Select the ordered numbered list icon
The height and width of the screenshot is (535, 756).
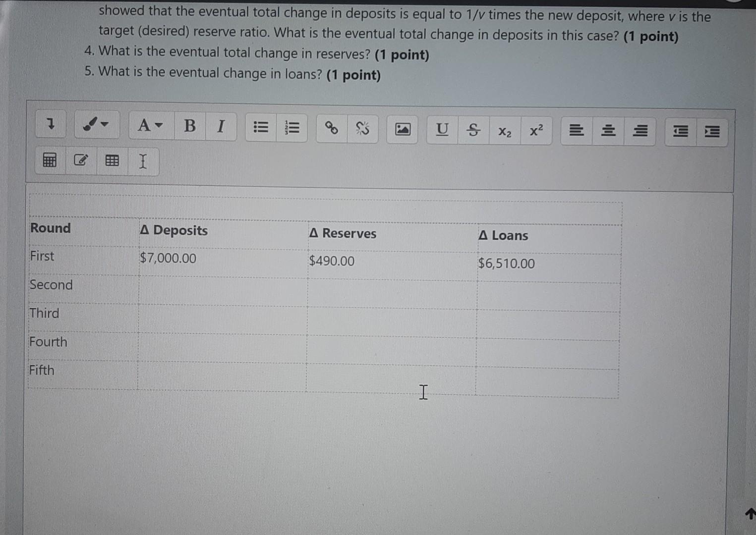[x=292, y=129]
